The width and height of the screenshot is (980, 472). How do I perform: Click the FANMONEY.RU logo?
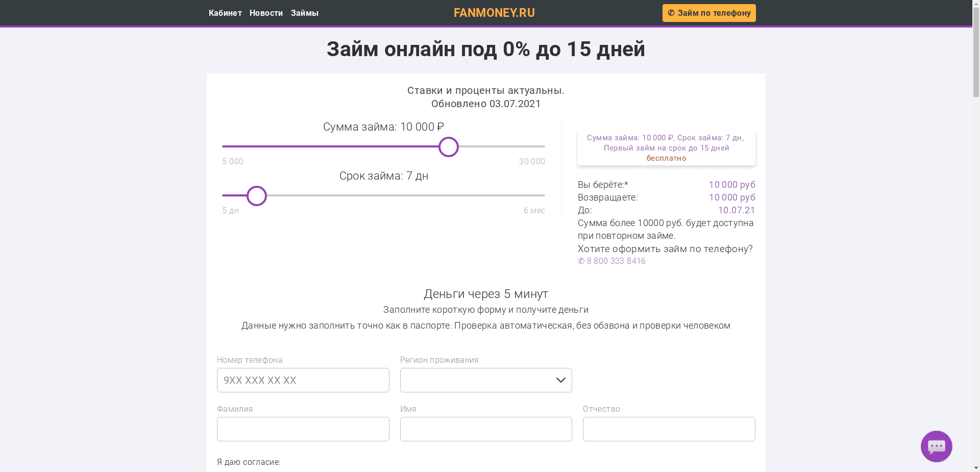494,13
